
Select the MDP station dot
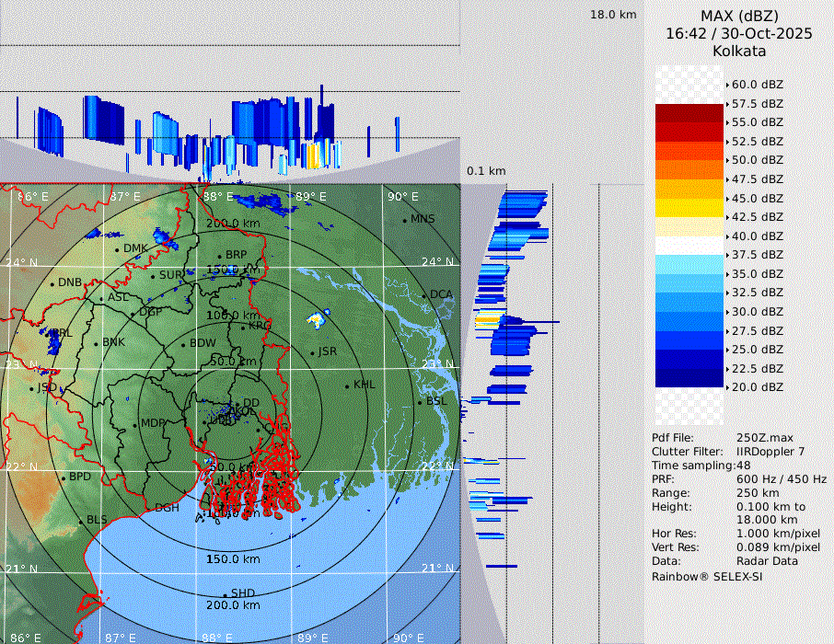point(135,424)
